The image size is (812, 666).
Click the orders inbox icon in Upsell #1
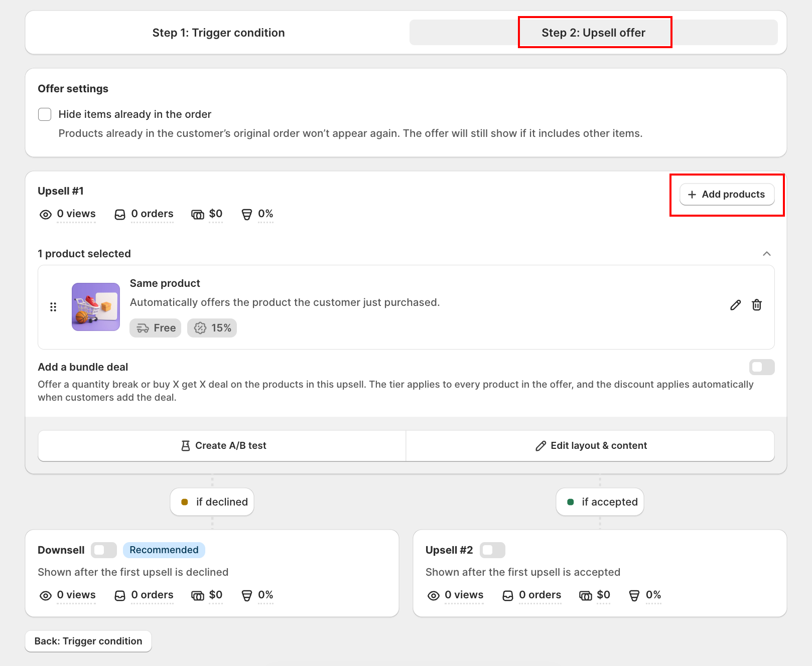pos(120,215)
